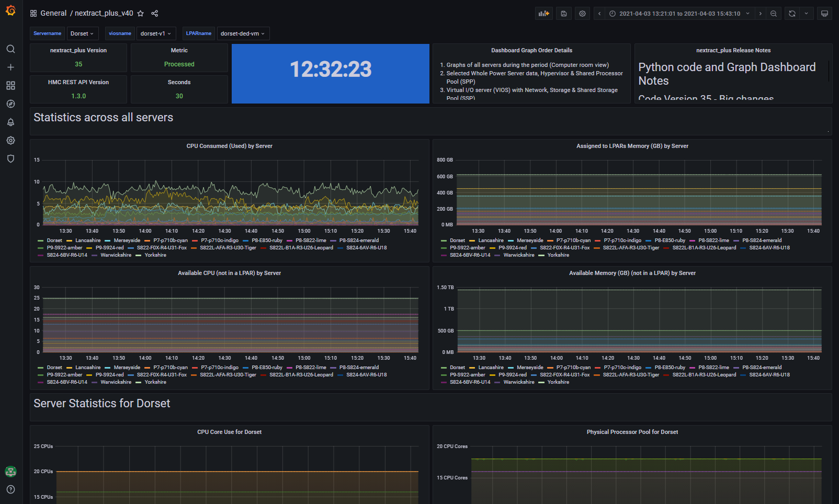This screenshot has height=504, width=839.
Task: Toggle Dorset series in CPU Consumed legend
Action: (54, 240)
